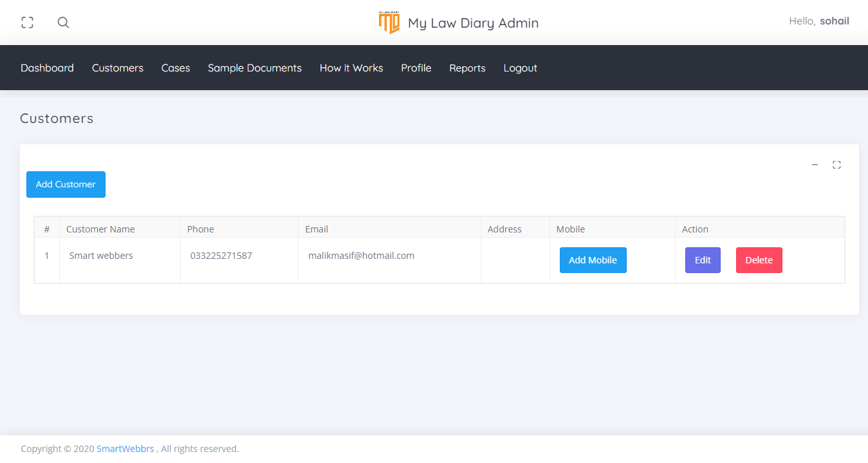Collapse the customers card with minus icon
This screenshot has height=463, width=868.
[815, 165]
